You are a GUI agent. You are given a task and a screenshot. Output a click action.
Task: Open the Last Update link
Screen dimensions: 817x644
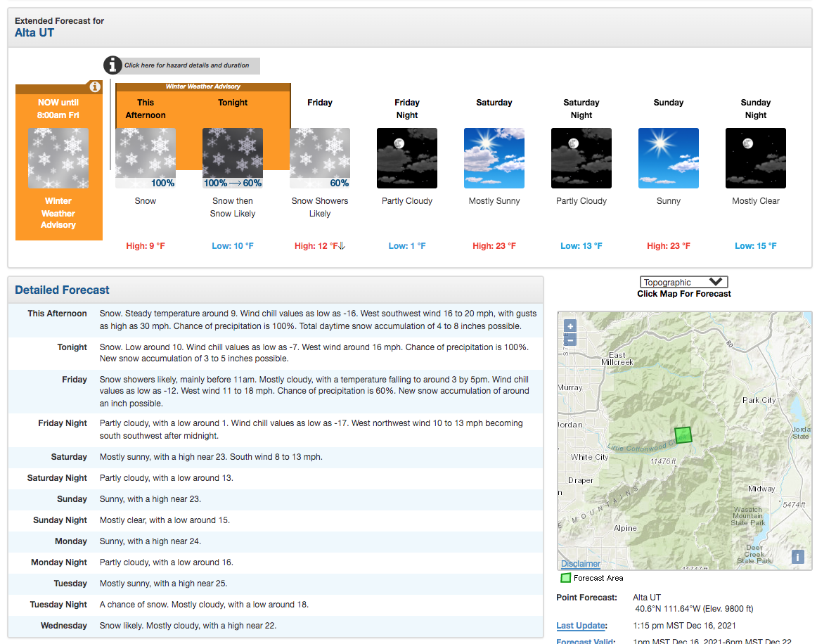tap(581, 625)
